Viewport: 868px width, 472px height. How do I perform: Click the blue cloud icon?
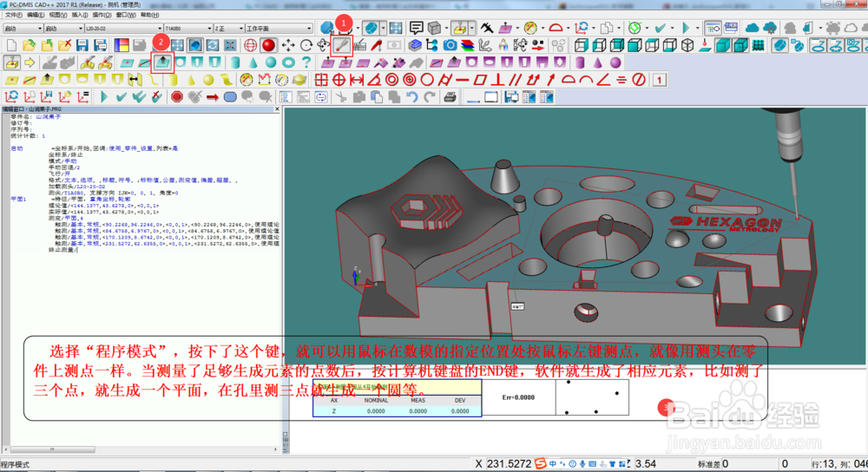(753, 28)
